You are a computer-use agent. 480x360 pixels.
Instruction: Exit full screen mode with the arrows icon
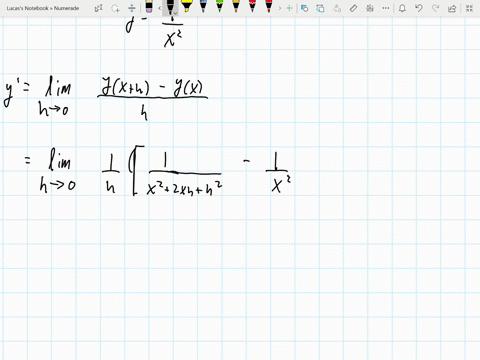469,8
